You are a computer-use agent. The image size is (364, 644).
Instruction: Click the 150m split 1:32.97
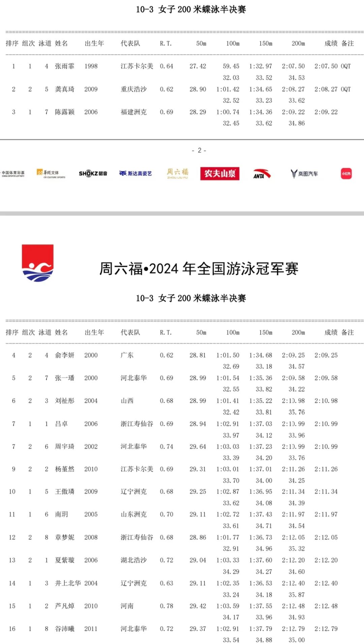click(261, 66)
